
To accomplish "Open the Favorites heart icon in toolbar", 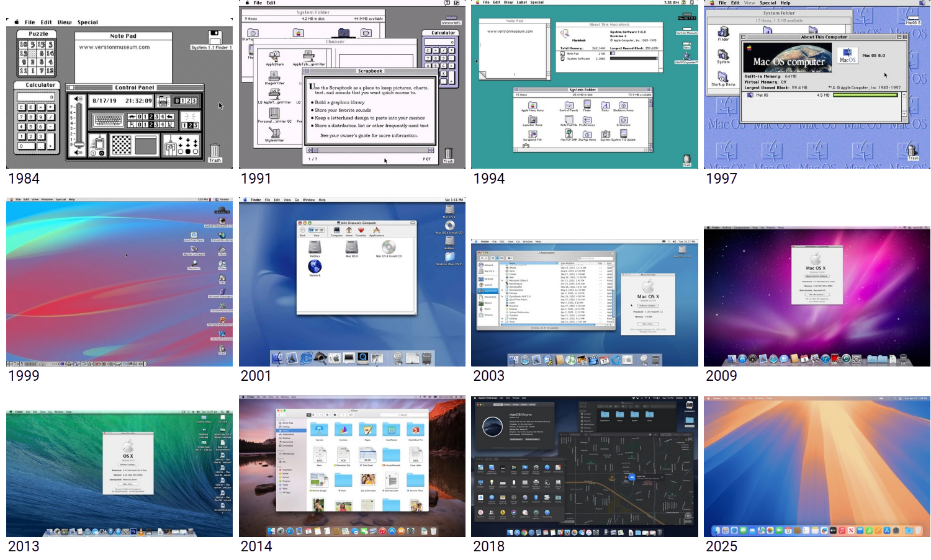I will [x=361, y=230].
